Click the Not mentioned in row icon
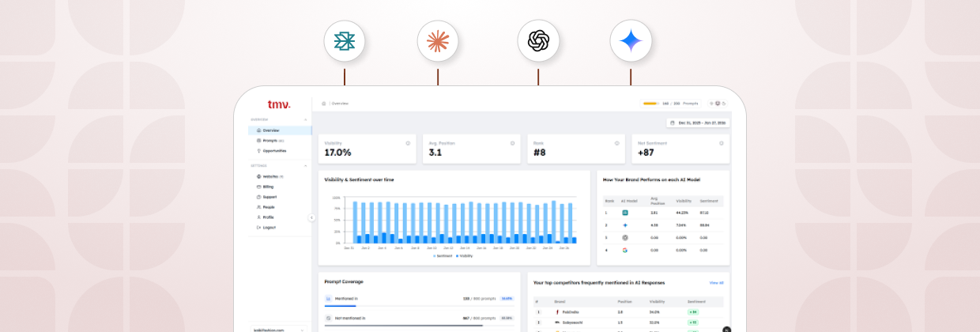 (x=329, y=319)
